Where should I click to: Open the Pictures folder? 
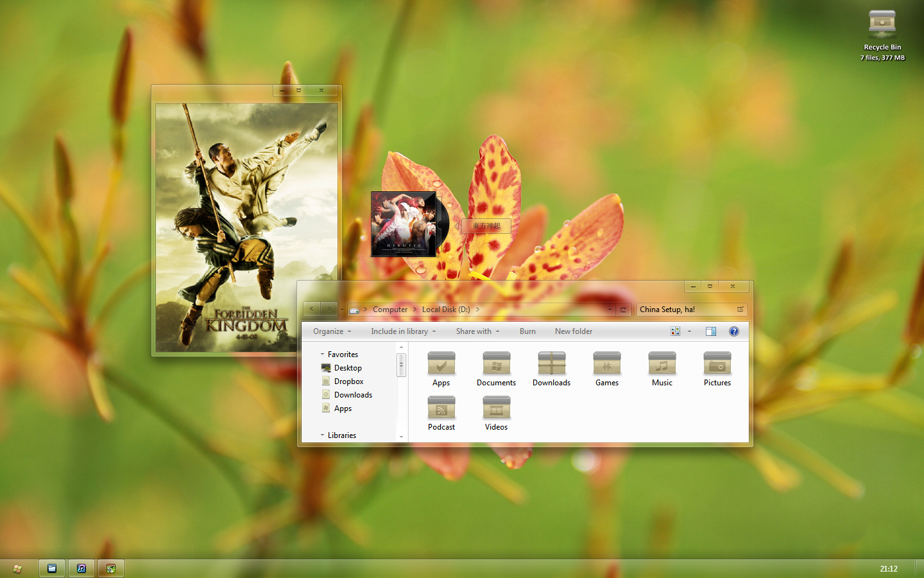click(717, 369)
